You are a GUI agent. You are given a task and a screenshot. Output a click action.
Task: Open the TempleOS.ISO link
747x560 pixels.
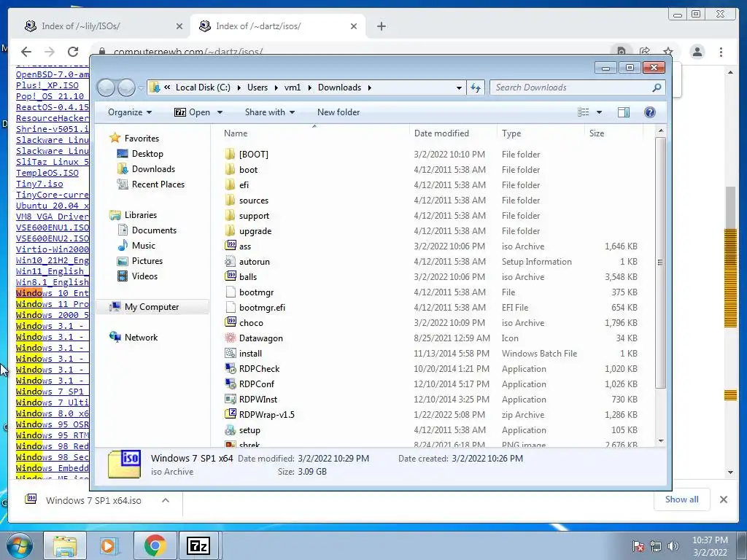tap(47, 173)
